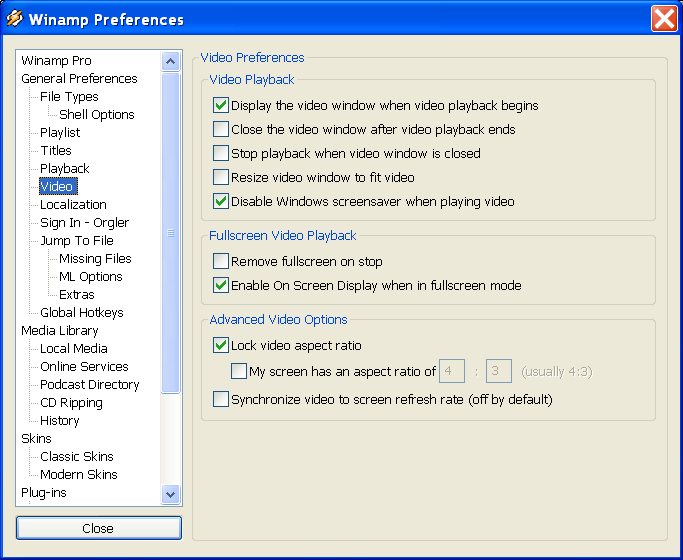This screenshot has width=683, height=560.
Task: Check Resize video window to fit video
Action: pos(221,177)
